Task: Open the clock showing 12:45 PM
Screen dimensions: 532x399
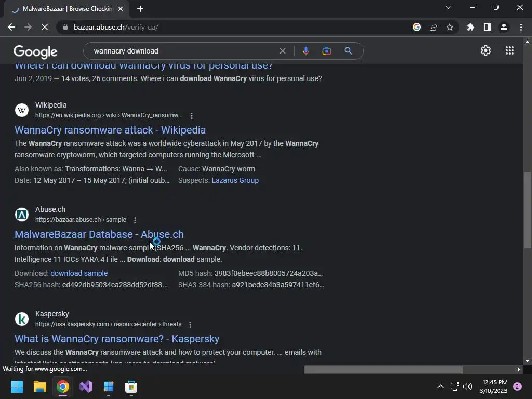Action: pyautogui.click(x=494, y=387)
